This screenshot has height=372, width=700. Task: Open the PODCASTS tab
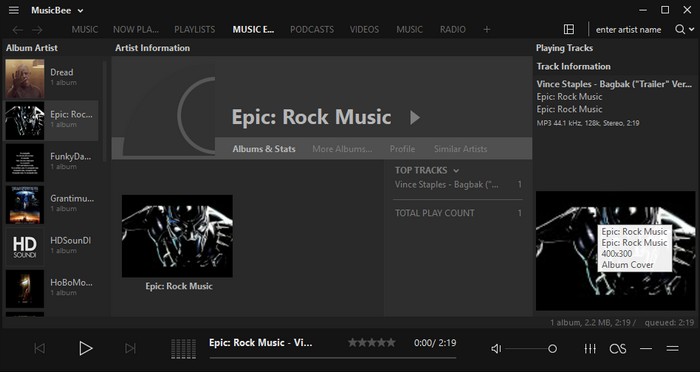tap(312, 29)
